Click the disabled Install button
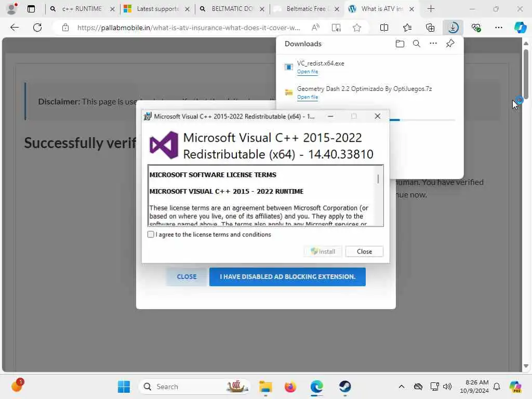Viewport: 532px width, 399px height. 323,251
